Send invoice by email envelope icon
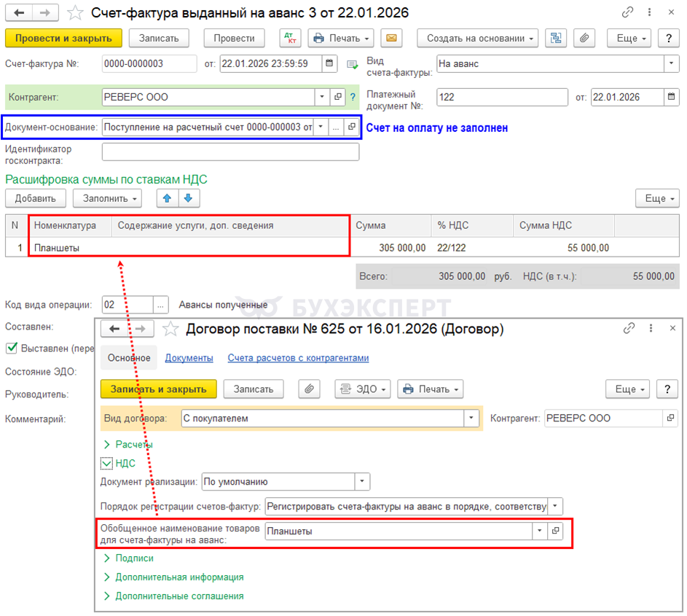 click(x=392, y=38)
